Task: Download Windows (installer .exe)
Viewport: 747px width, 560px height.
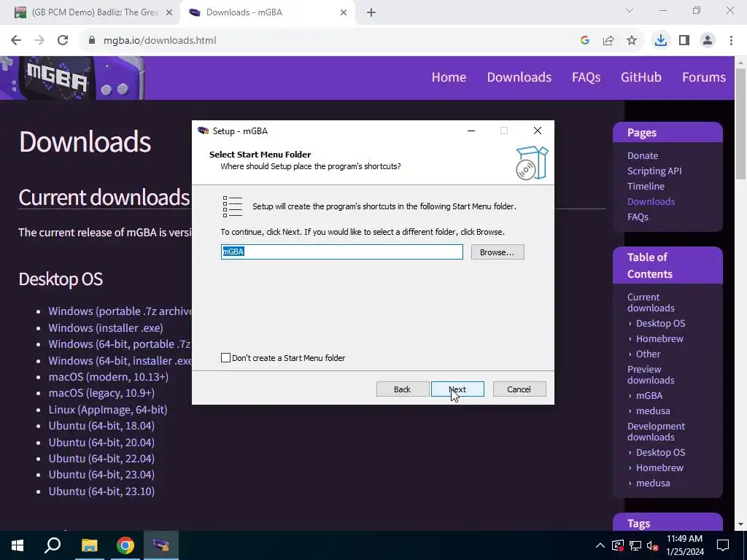Action: click(x=106, y=327)
